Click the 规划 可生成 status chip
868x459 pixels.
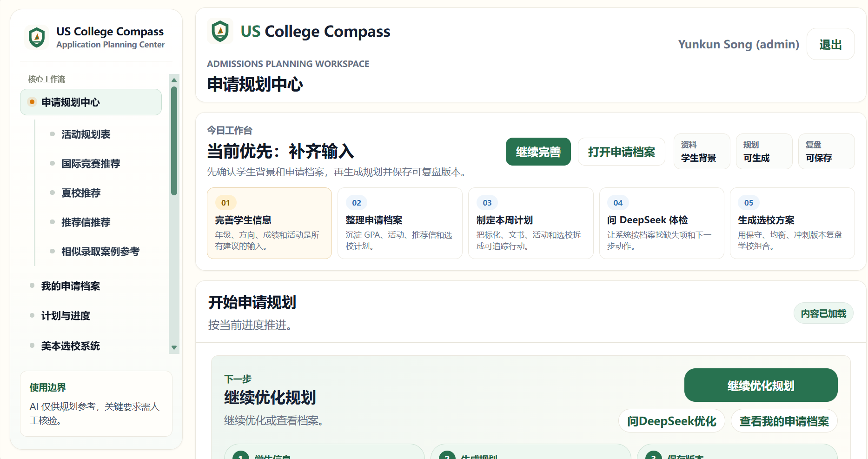click(x=764, y=152)
